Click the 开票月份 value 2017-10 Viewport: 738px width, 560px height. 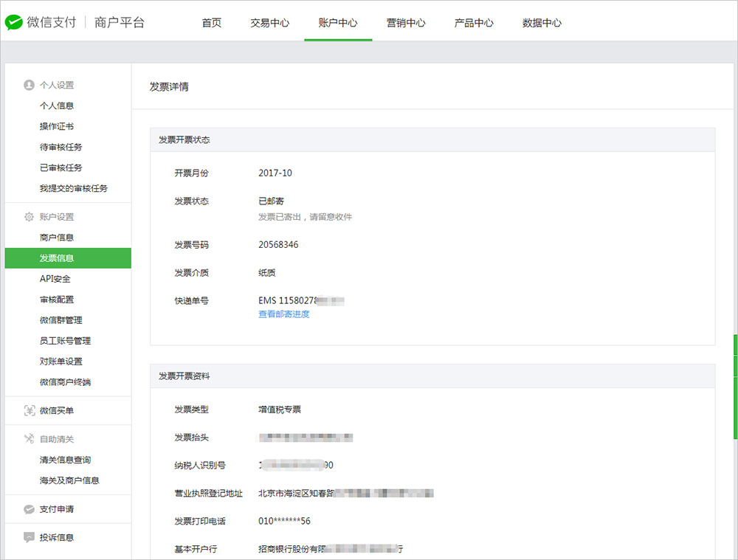[275, 173]
